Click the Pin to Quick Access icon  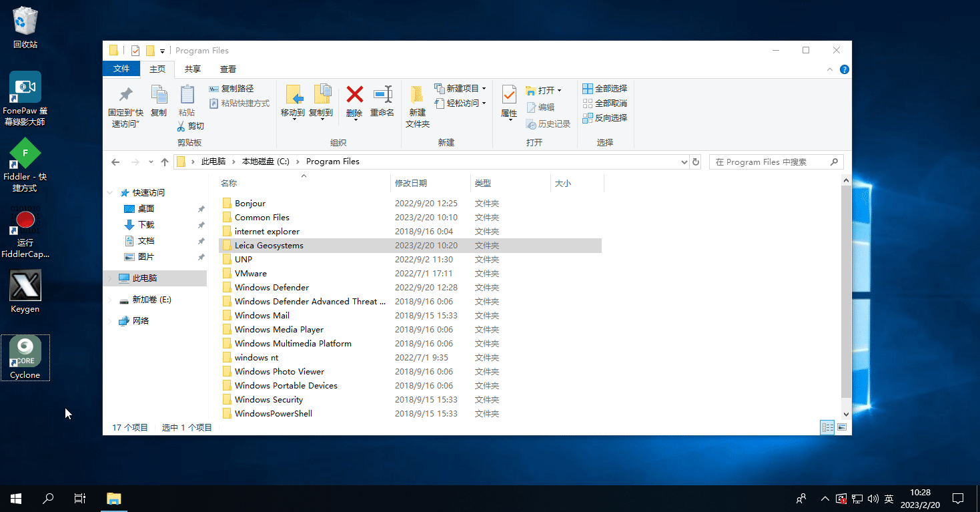point(125,94)
